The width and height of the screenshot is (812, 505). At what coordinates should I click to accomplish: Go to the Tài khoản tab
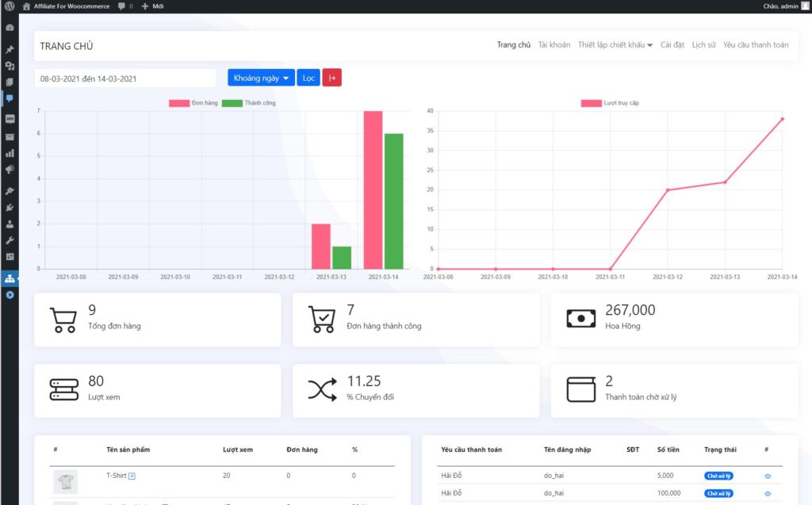coord(553,45)
